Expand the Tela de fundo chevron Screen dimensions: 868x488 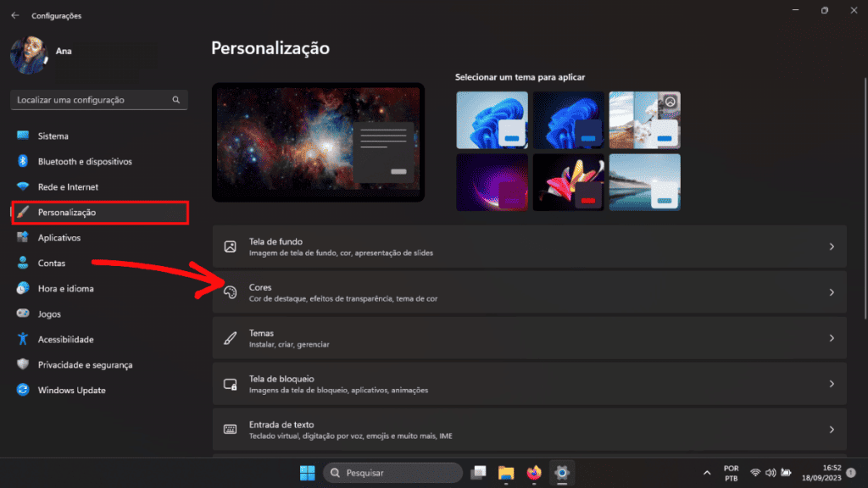click(832, 247)
